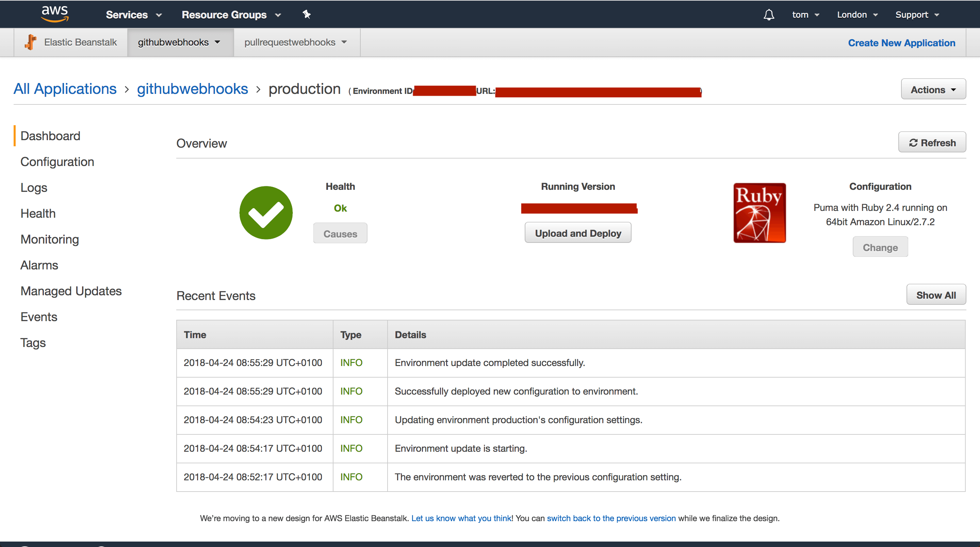This screenshot has width=980, height=547.
Task: Open Health in the sidebar
Action: point(38,213)
